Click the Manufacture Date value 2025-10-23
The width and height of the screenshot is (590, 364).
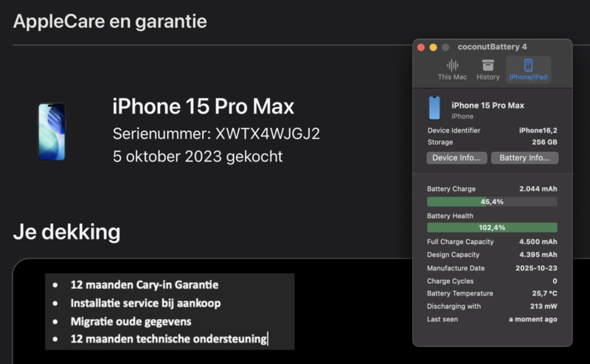[536, 268]
